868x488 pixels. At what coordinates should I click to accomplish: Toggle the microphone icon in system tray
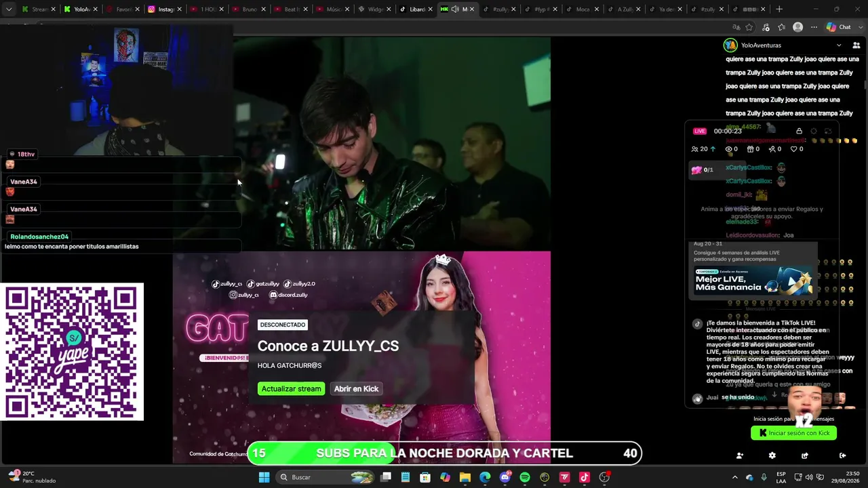tap(764, 477)
